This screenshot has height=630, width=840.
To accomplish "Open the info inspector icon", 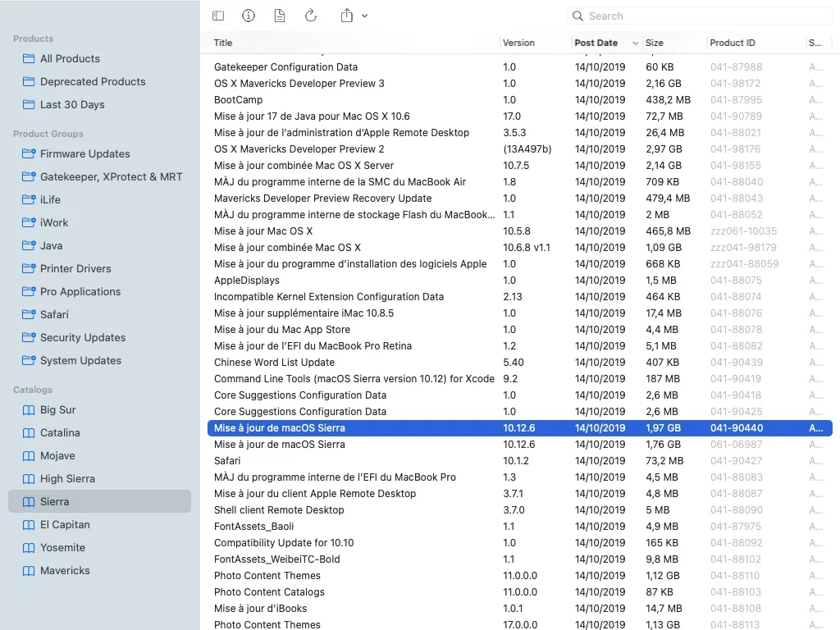I will [x=249, y=16].
